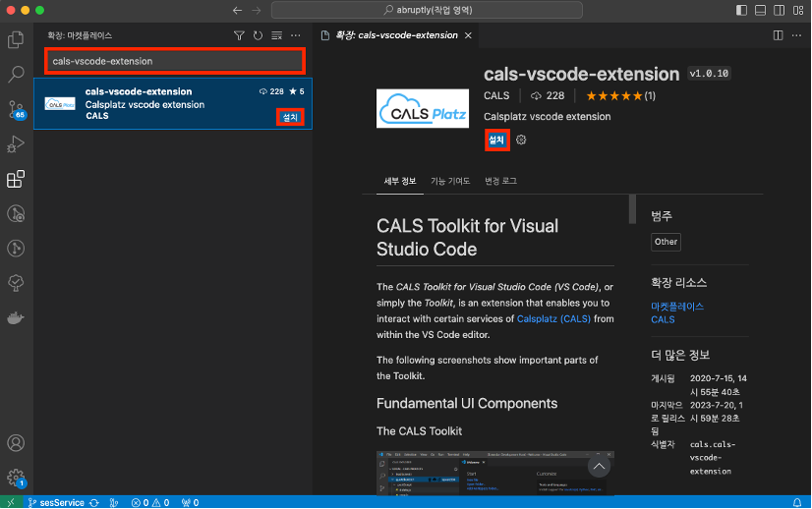Show errors and warnings count

point(150,502)
